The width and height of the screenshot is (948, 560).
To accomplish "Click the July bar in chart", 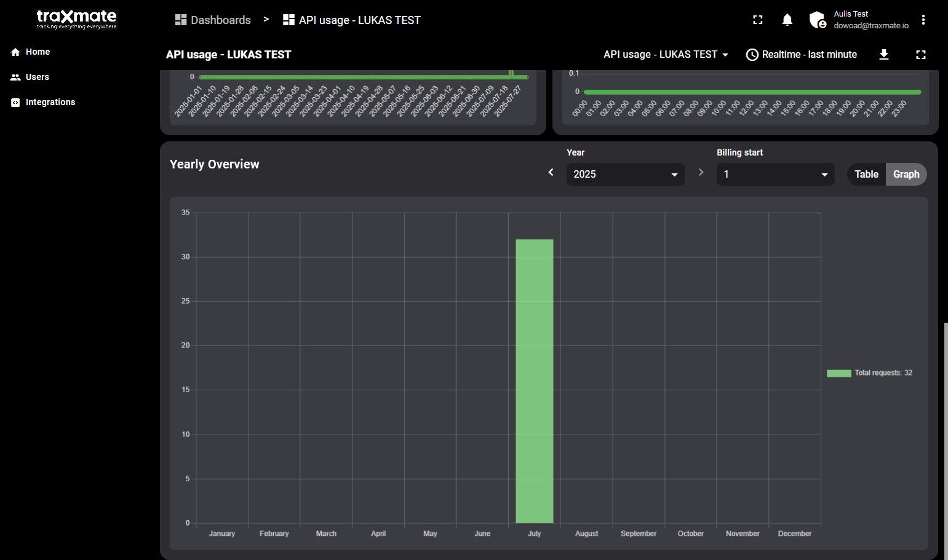I will 534,381.
